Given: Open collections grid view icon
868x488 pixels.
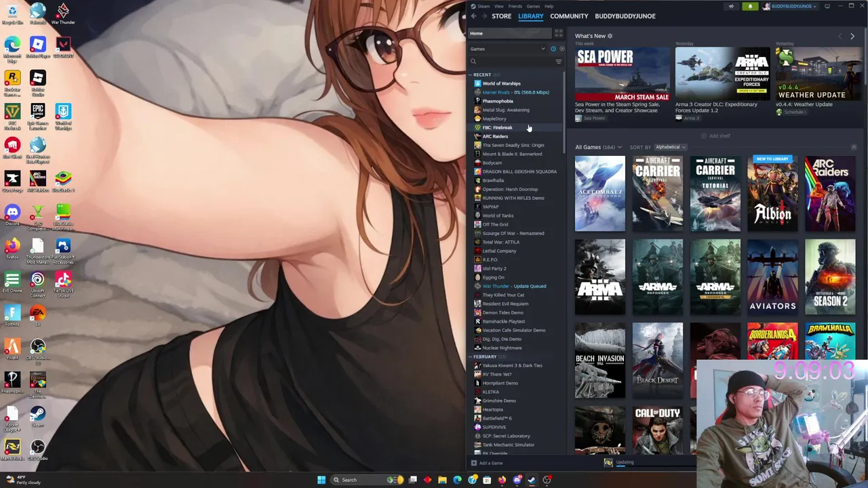Looking at the screenshot, I should pyautogui.click(x=559, y=33).
